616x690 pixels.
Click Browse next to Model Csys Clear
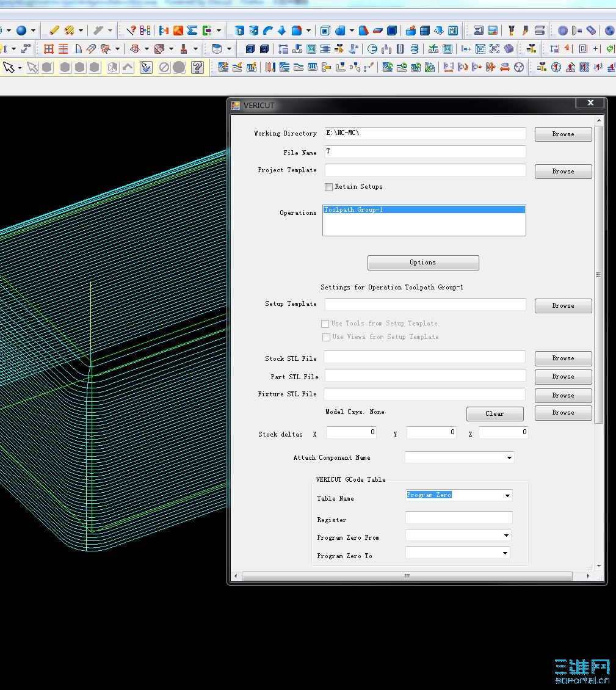pos(563,413)
